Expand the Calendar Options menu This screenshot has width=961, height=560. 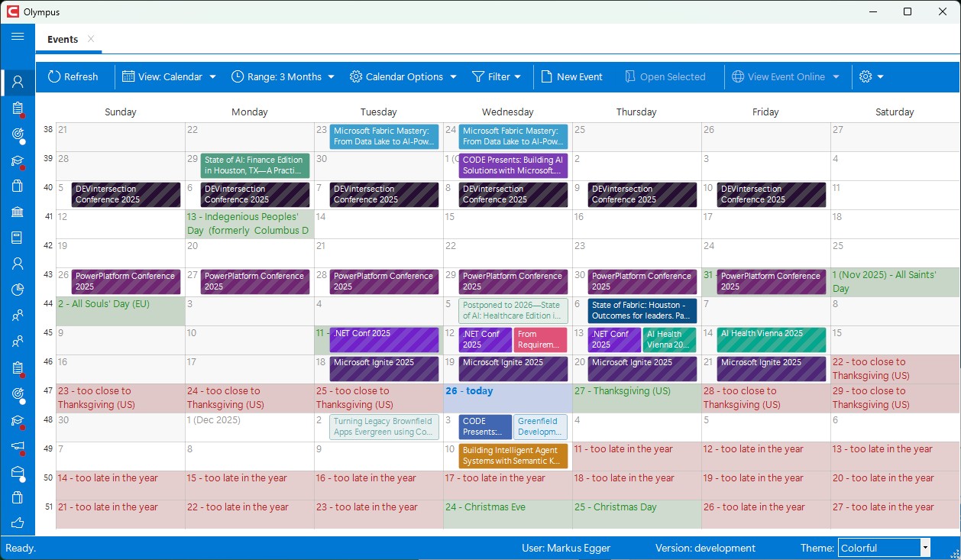(403, 76)
